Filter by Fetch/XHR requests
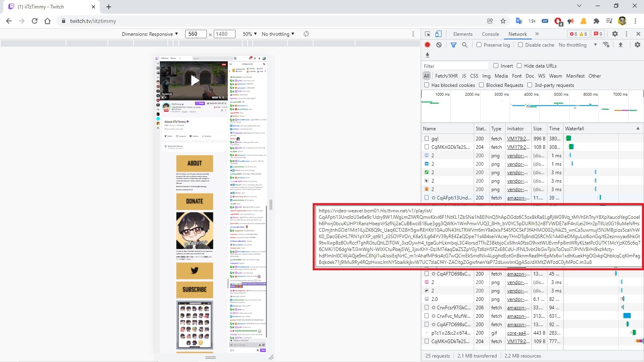 (446, 76)
